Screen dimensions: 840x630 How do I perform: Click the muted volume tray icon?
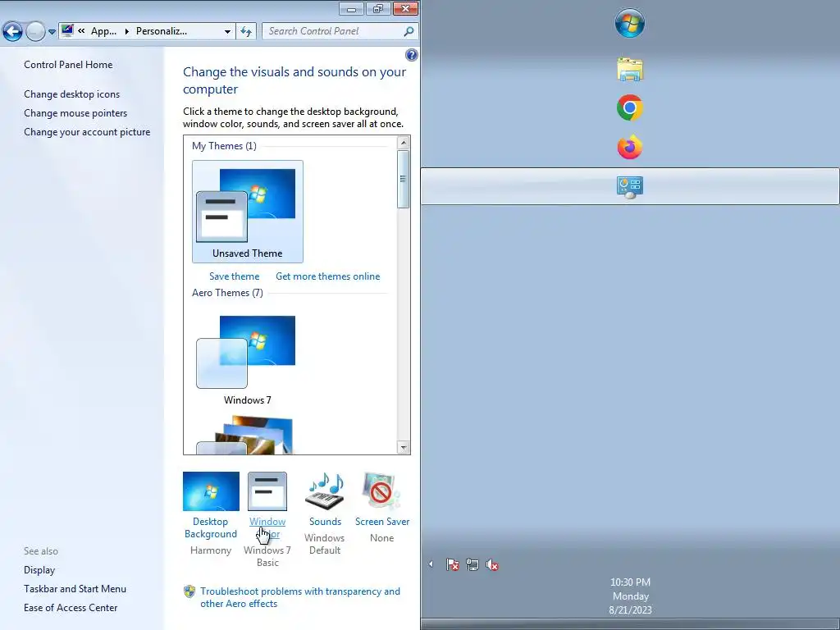point(492,564)
